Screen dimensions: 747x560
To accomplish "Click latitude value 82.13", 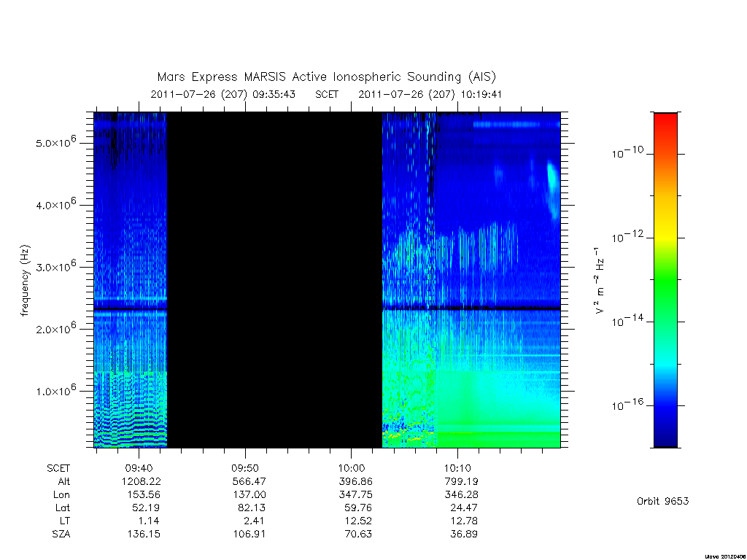I will tap(252, 508).
